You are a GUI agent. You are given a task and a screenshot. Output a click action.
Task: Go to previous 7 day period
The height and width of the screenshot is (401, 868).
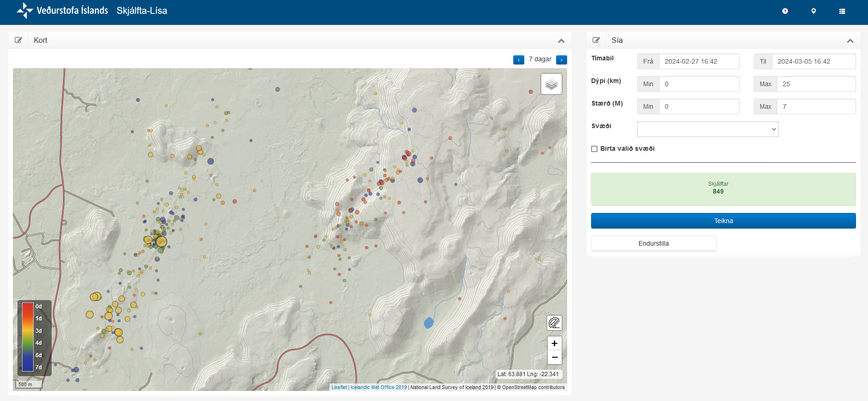[x=518, y=60]
